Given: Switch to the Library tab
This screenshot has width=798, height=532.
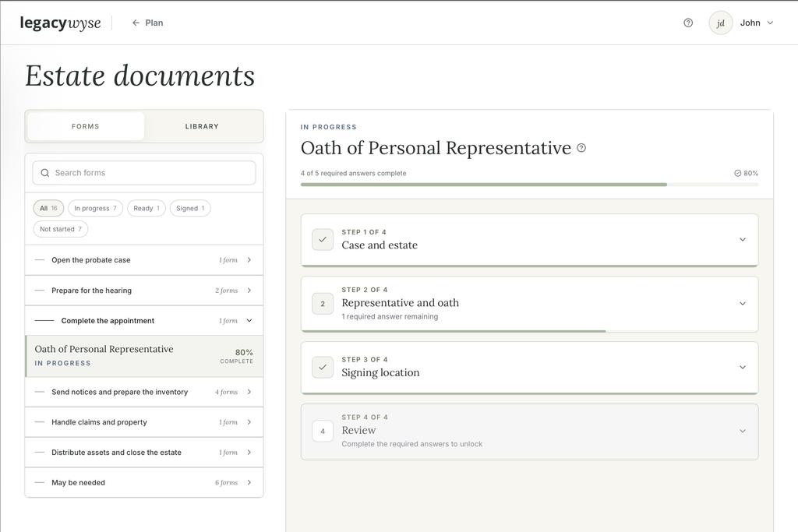Looking at the screenshot, I should [202, 126].
